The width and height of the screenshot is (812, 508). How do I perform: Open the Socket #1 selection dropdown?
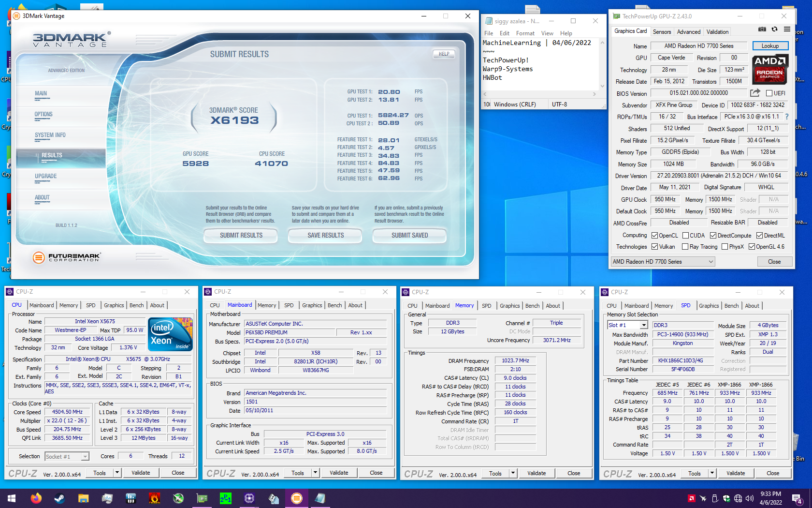(67, 456)
